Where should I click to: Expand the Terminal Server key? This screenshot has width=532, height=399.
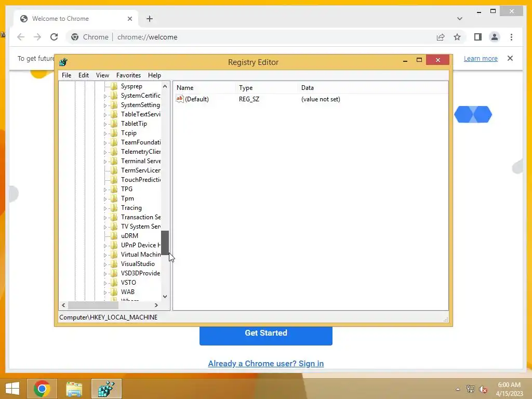(105, 162)
